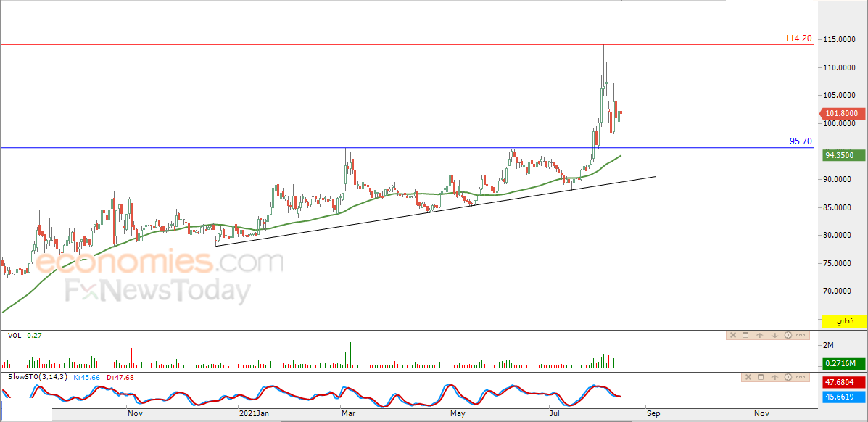
Task: Maximize the VOL indicator panel
Action: pyautogui.click(x=745, y=335)
